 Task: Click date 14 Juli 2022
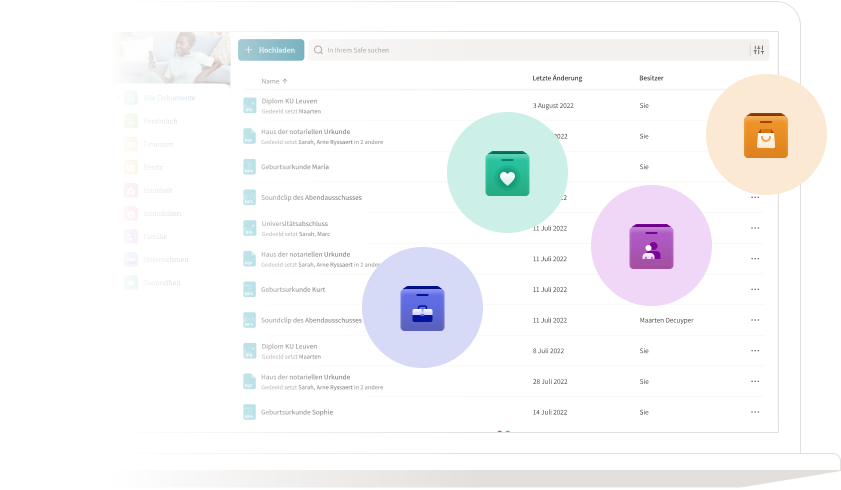[x=549, y=412]
